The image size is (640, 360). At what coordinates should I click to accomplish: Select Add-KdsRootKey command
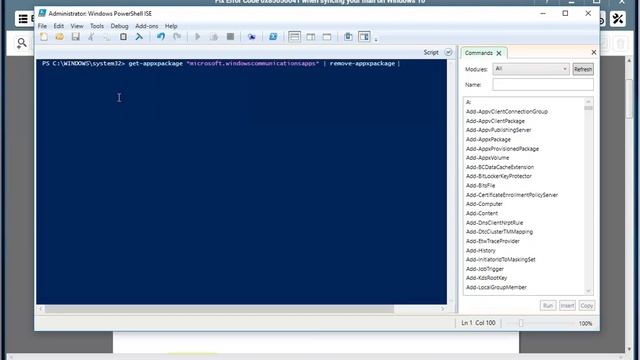pyautogui.click(x=486, y=278)
